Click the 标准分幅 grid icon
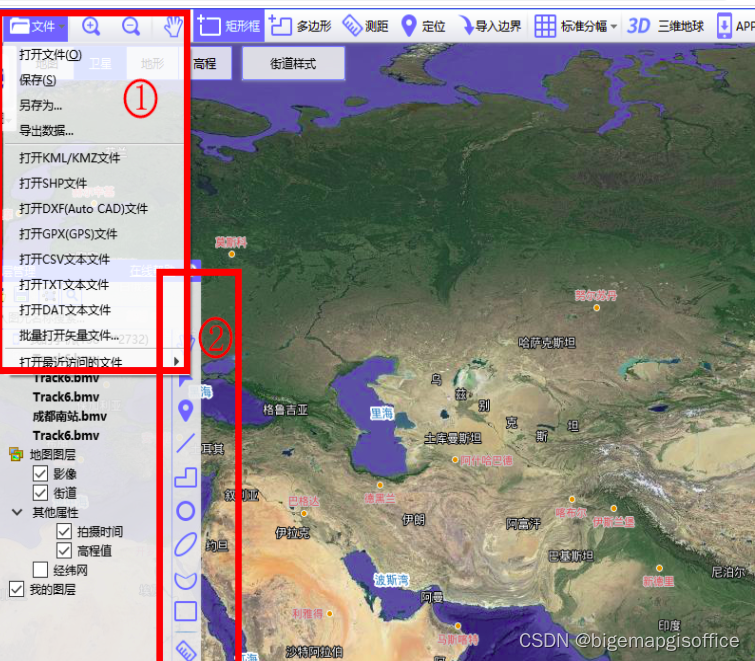Viewport: 755px width, 661px height. tap(545, 26)
